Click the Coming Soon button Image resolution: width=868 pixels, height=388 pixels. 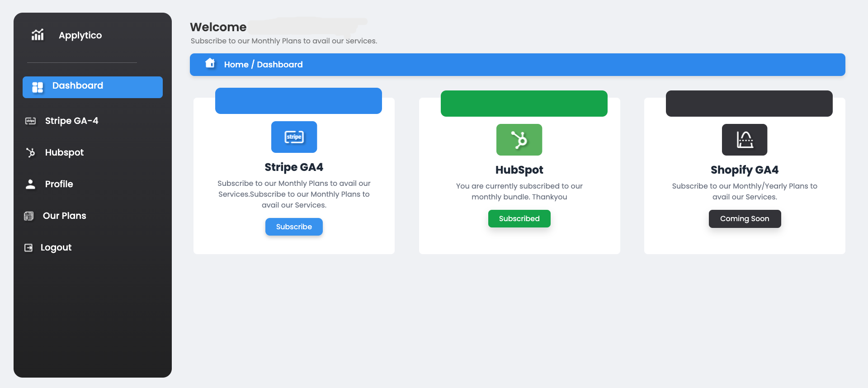click(745, 218)
